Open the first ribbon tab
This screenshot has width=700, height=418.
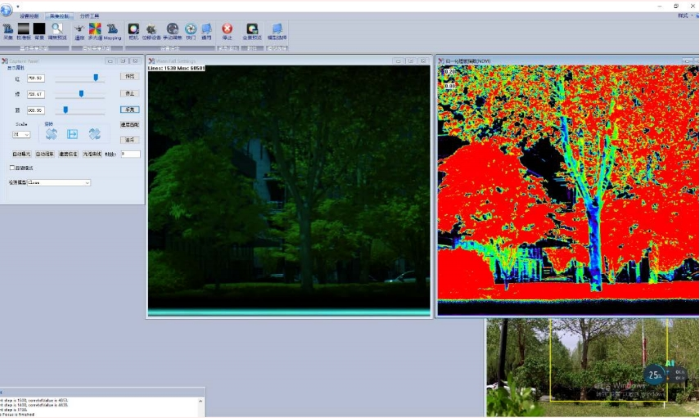click(29, 17)
